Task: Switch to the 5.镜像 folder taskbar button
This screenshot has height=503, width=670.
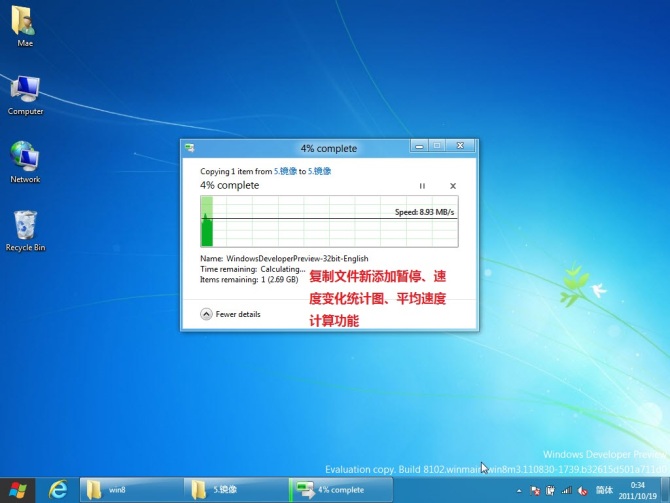Action: pyautogui.click(x=236, y=490)
